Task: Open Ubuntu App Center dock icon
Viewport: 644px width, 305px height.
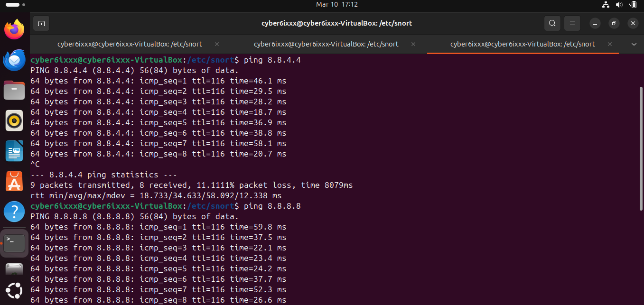Action: point(14,181)
